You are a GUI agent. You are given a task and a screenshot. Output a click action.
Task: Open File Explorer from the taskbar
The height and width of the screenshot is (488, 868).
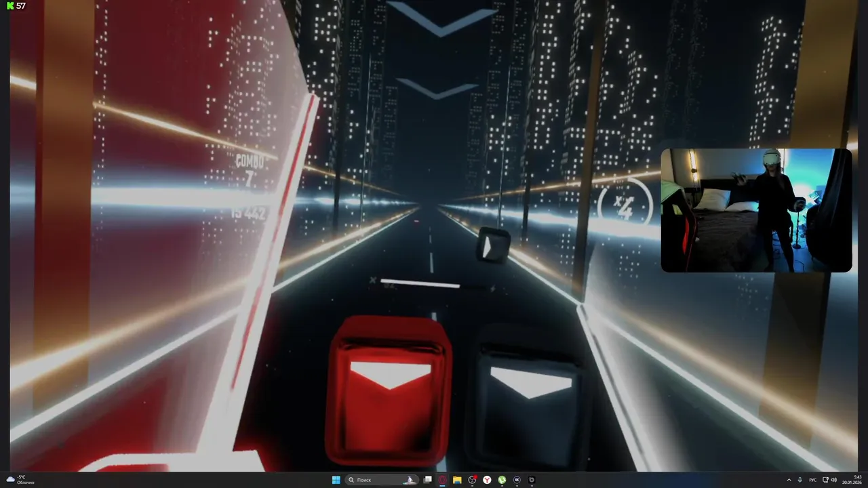click(x=458, y=480)
